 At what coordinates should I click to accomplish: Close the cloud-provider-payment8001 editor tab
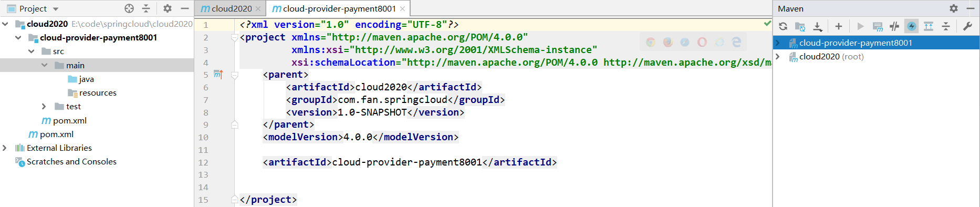click(402, 9)
